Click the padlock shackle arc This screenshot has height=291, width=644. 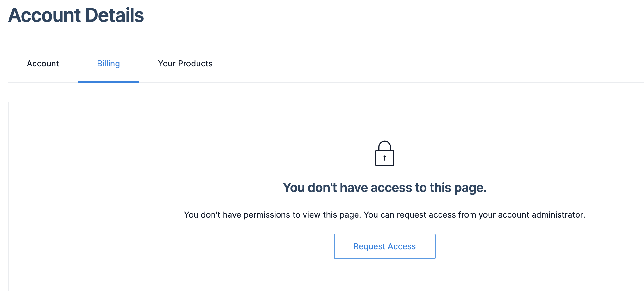coord(385,145)
